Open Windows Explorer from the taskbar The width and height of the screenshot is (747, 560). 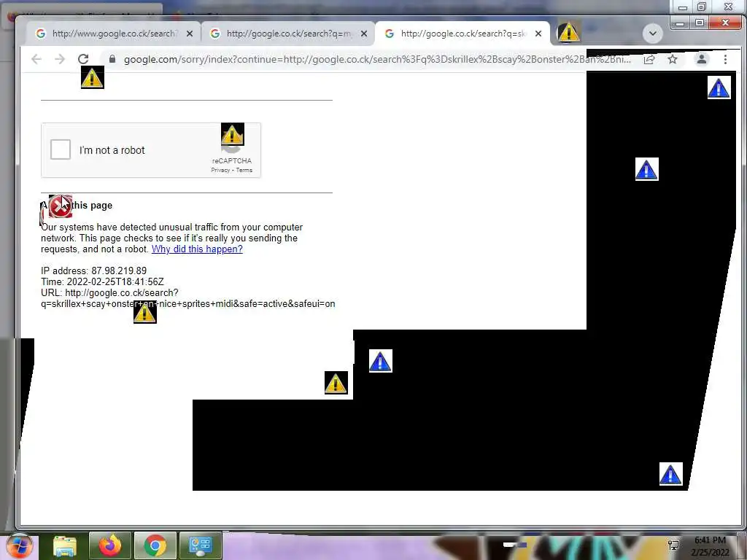tap(65, 546)
